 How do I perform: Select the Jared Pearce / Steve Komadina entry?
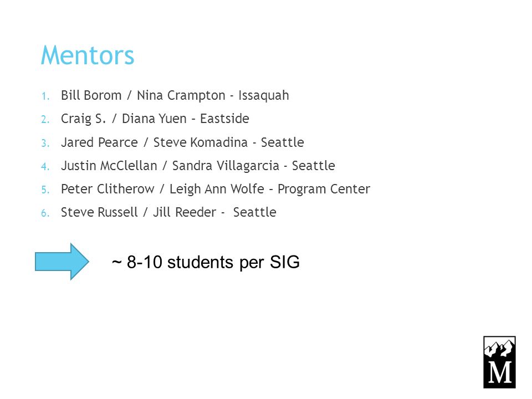[182, 142]
